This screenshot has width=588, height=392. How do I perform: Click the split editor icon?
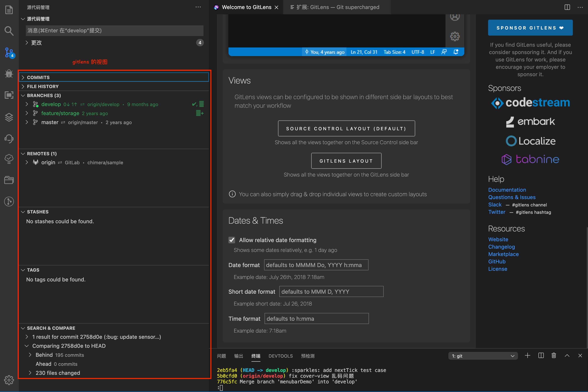[x=567, y=7]
